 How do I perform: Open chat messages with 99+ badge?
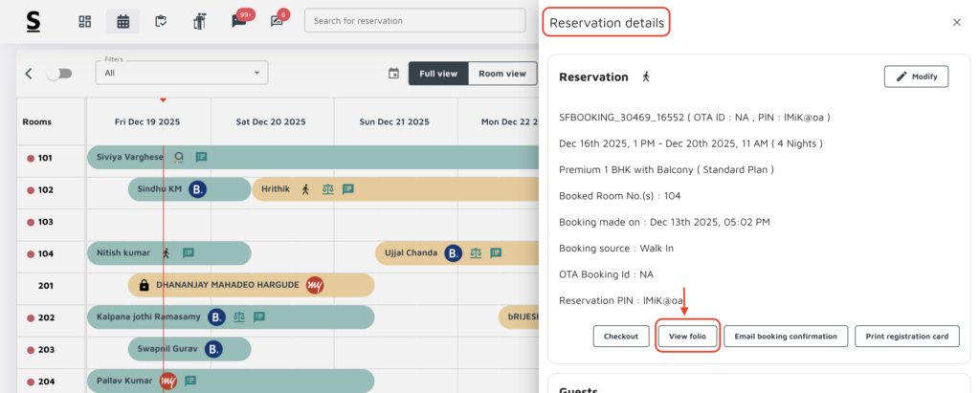239,22
